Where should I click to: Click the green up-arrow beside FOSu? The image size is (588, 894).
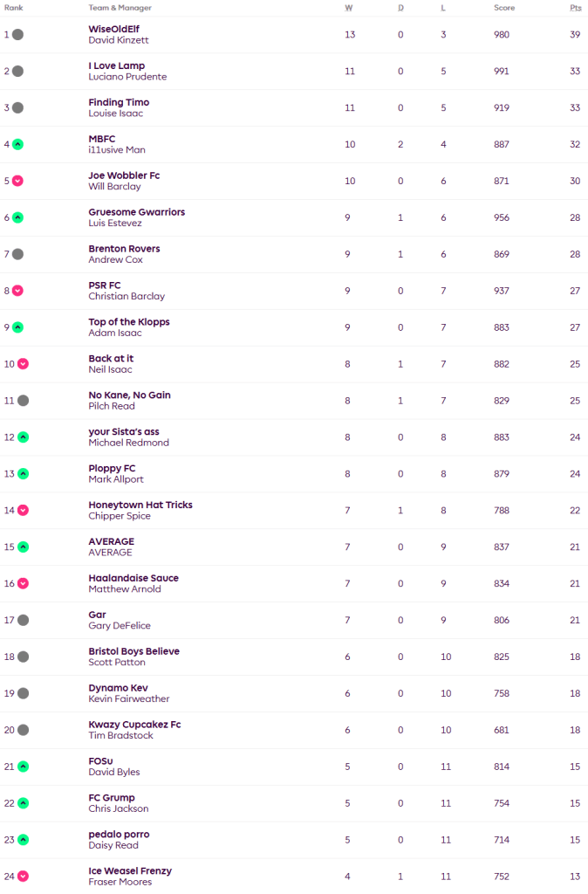pyautogui.click(x=23, y=767)
